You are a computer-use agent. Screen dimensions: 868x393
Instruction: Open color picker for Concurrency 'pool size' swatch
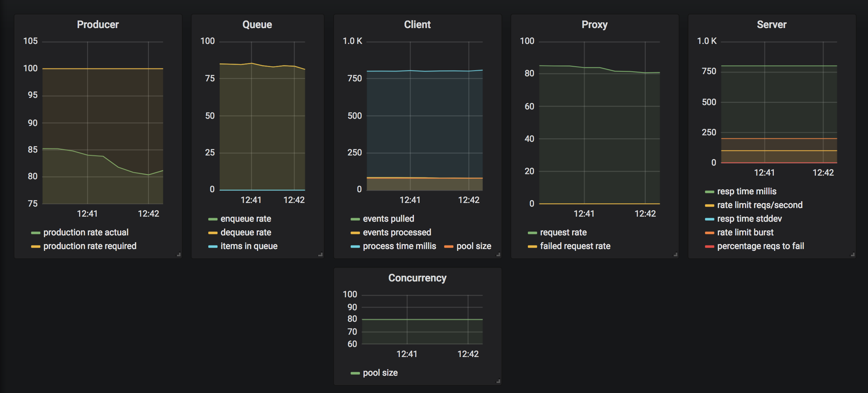[355, 373]
